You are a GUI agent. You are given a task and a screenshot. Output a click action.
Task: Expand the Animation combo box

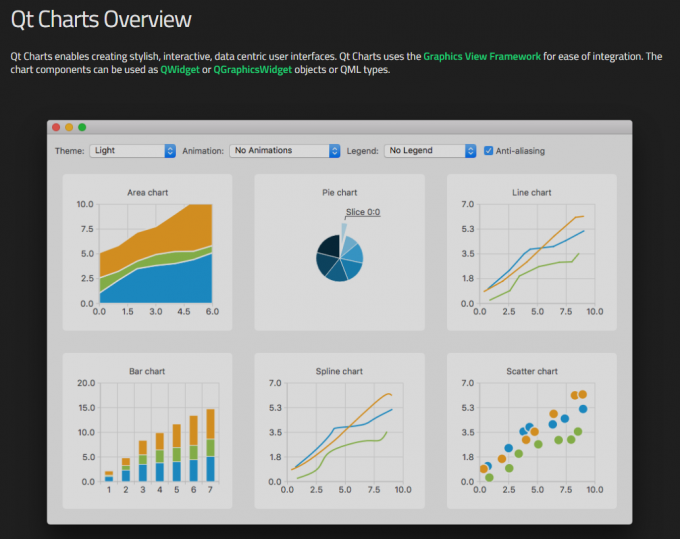[x=285, y=151]
